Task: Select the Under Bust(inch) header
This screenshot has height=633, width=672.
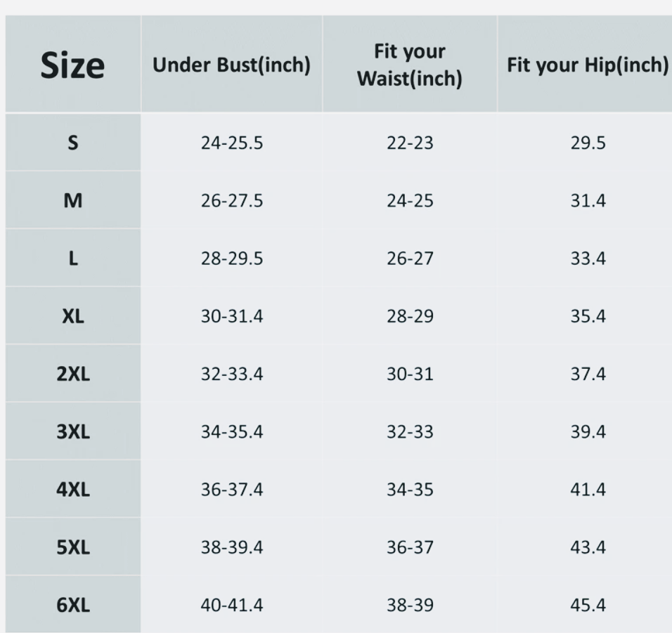Action: [x=232, y=65]
